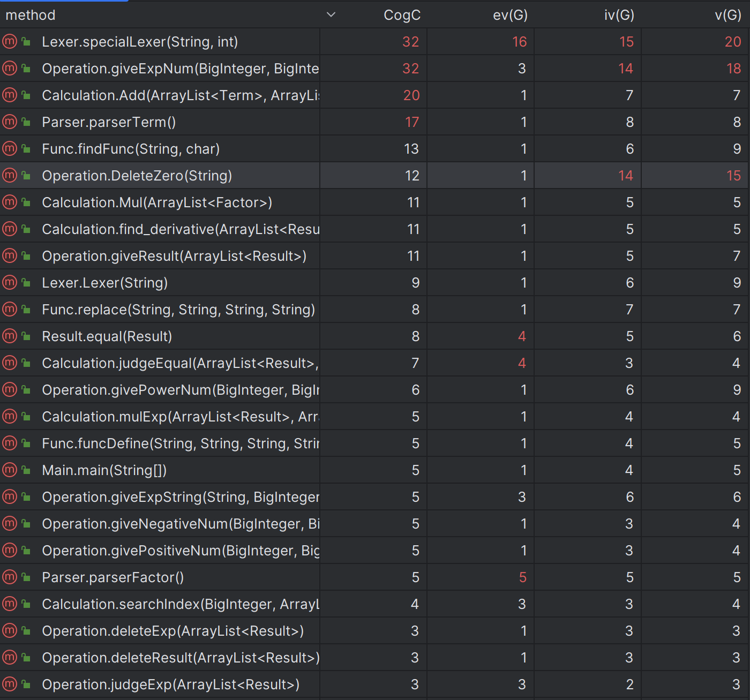Select the Calculation.find_derivative method name
Viewport: 750px width, 700px height.
pyautogui.click(x=181, y=229)
